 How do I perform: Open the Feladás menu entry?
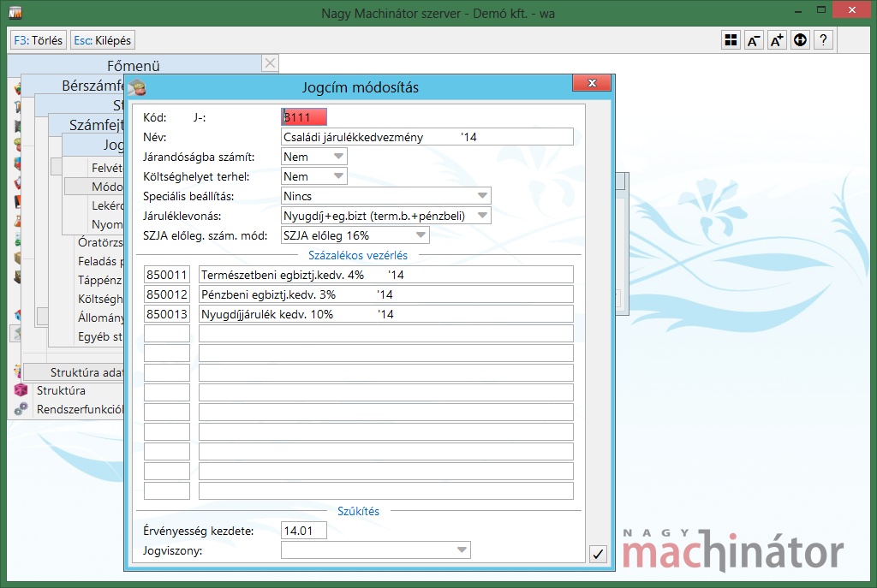pos(100,261)
